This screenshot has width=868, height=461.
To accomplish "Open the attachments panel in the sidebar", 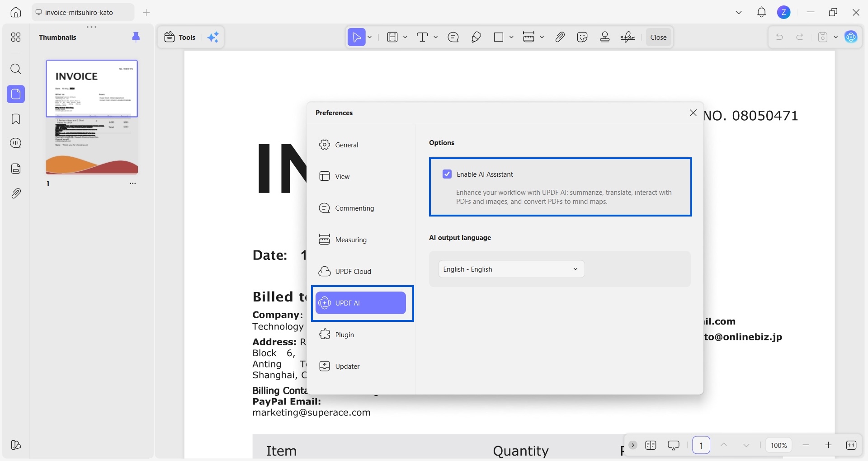I will [x=16, y=193].
